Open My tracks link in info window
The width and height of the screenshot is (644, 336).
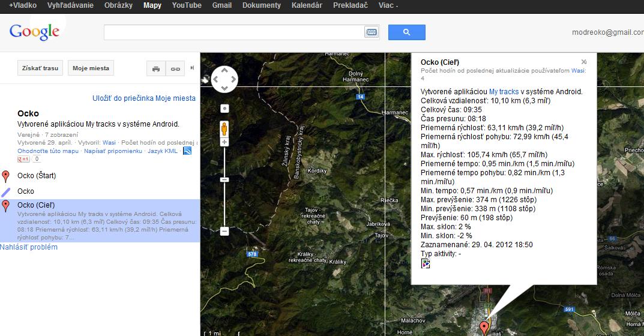pos(504,92)
